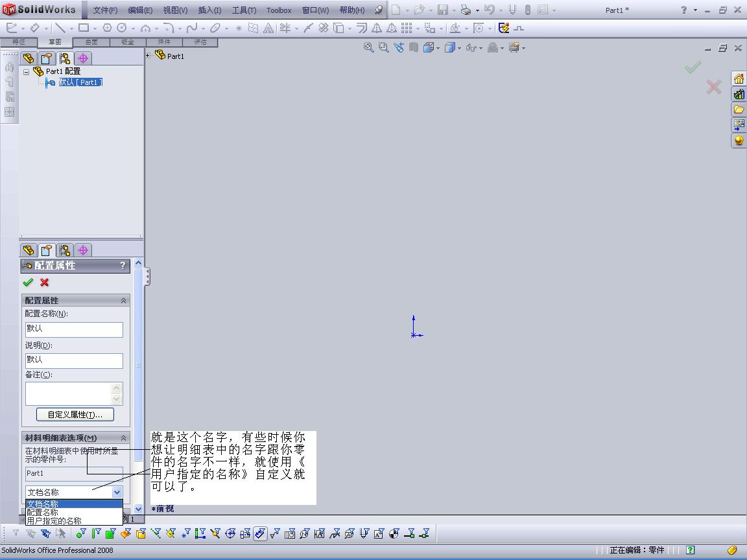This screenshot has width=747, height=560.
Task: Open the upper ConfigurationManager tab icon
Action: coord(65,58)
